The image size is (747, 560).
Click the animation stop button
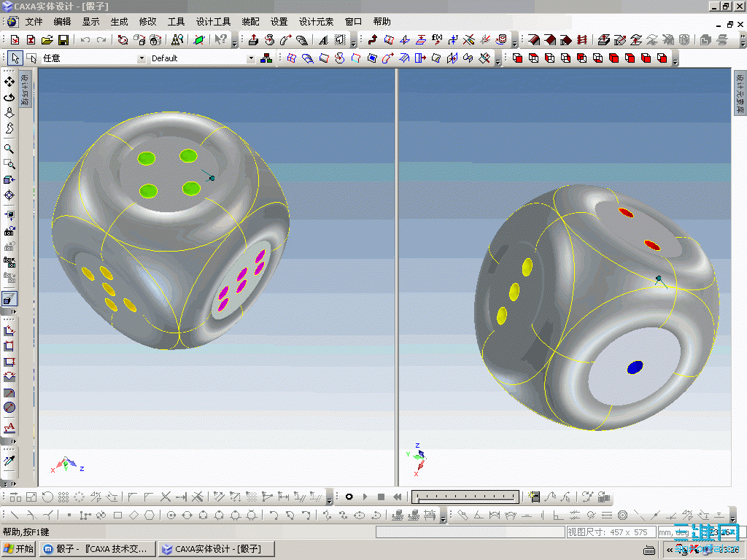point(381,497)
